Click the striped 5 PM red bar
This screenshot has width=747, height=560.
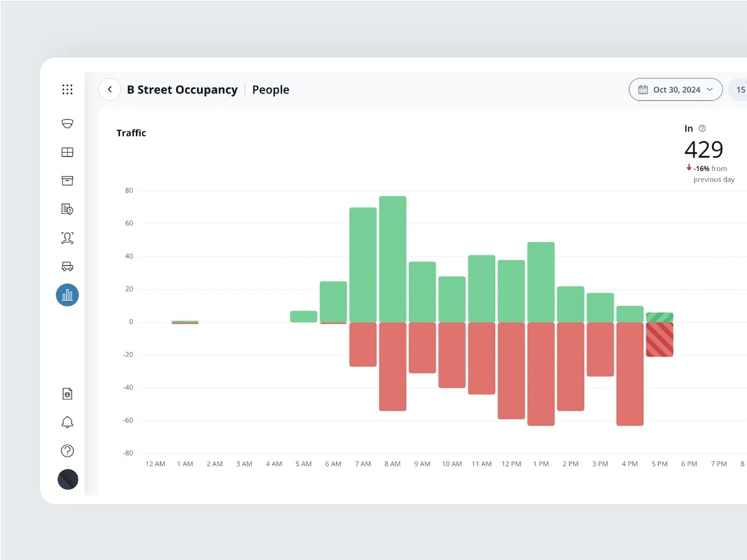tap(659, 340)
